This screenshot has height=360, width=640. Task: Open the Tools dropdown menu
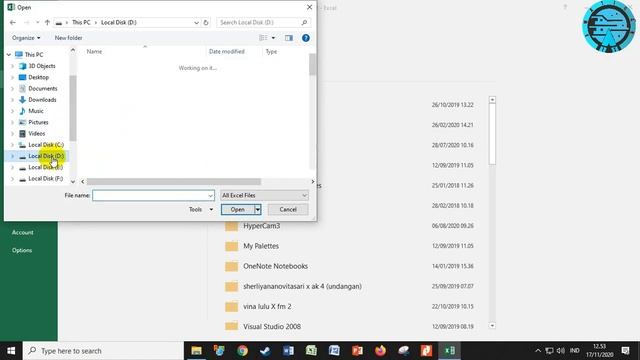[x=200, y=209]
